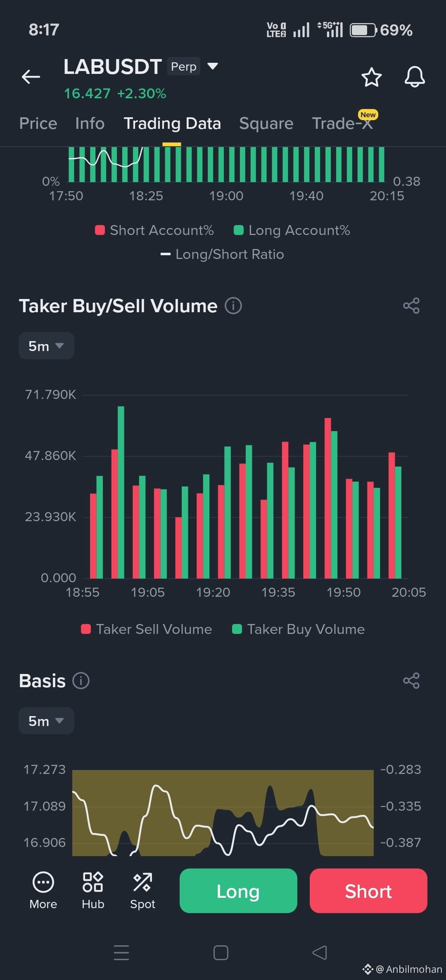Tap the back arrow icon
The height and width of the screenshot is (980, 446).
(x=31, y=77)
